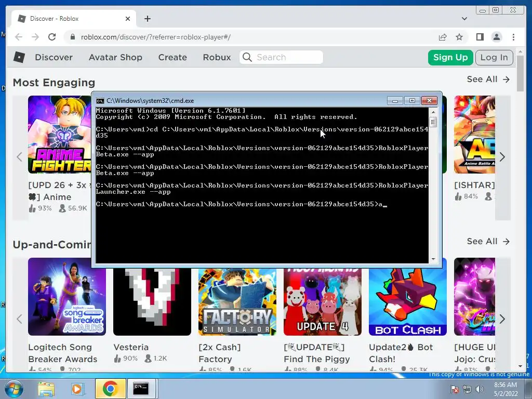Image resolution: width=532 pixels, height=399 pixels.
Task: Open Windows Explorer from the taskbar
Action: pos(46,389)
